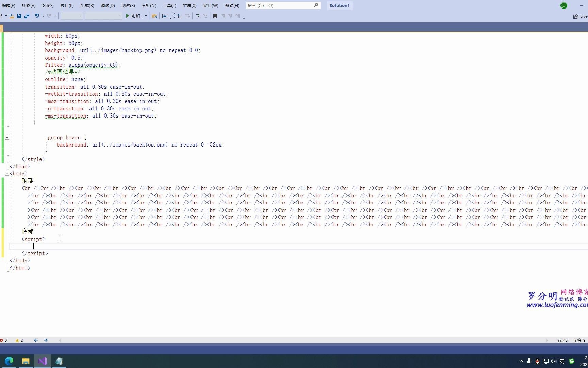Show hidden tray icons chevron
Image resolution: width=588 pixels, height=368 pixels.
[521, 361]
